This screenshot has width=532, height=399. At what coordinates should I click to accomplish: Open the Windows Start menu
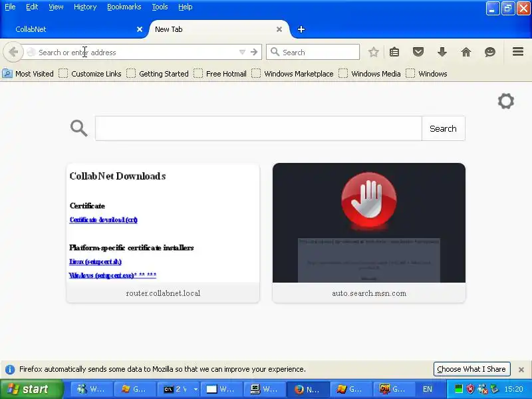[x=31, y=389]
